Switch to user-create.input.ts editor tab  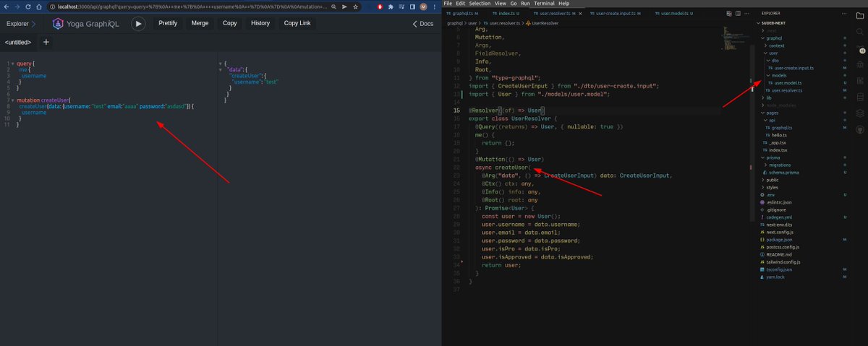[x=617, y=14]
